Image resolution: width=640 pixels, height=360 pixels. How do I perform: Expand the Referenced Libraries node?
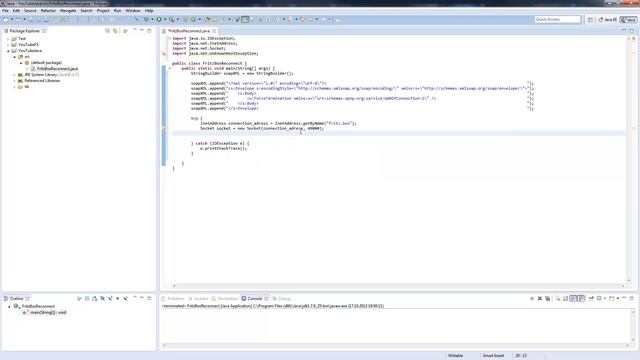[14, 81]
